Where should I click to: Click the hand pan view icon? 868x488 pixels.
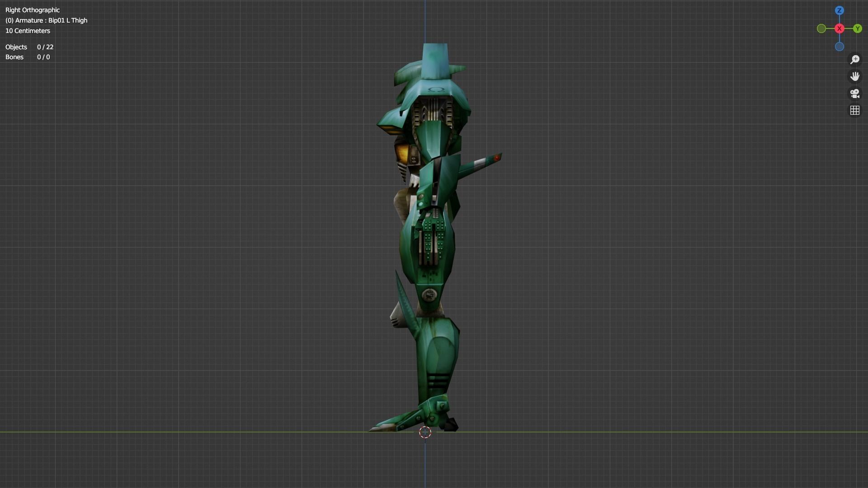(x=854, y=76)
